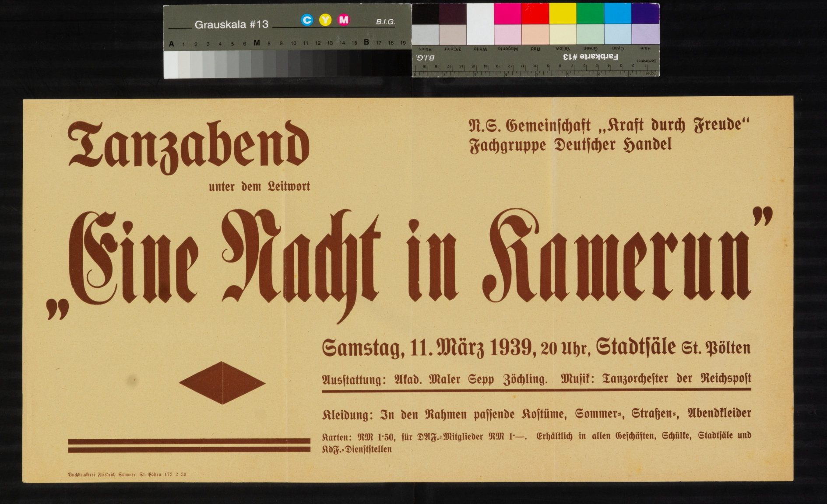Click the "Grauskala #13" label

coord(231,24)
